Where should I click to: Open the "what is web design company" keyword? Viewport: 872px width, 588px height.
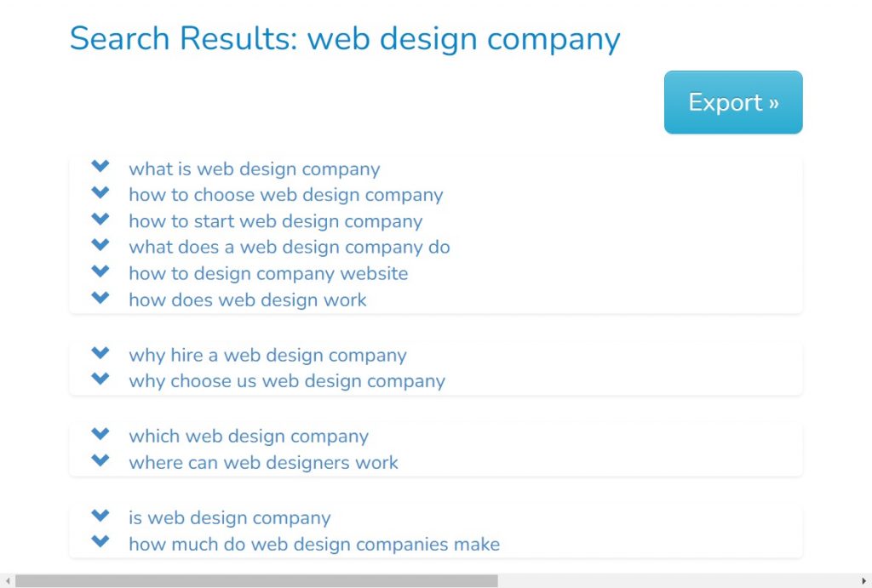[254, 169]
